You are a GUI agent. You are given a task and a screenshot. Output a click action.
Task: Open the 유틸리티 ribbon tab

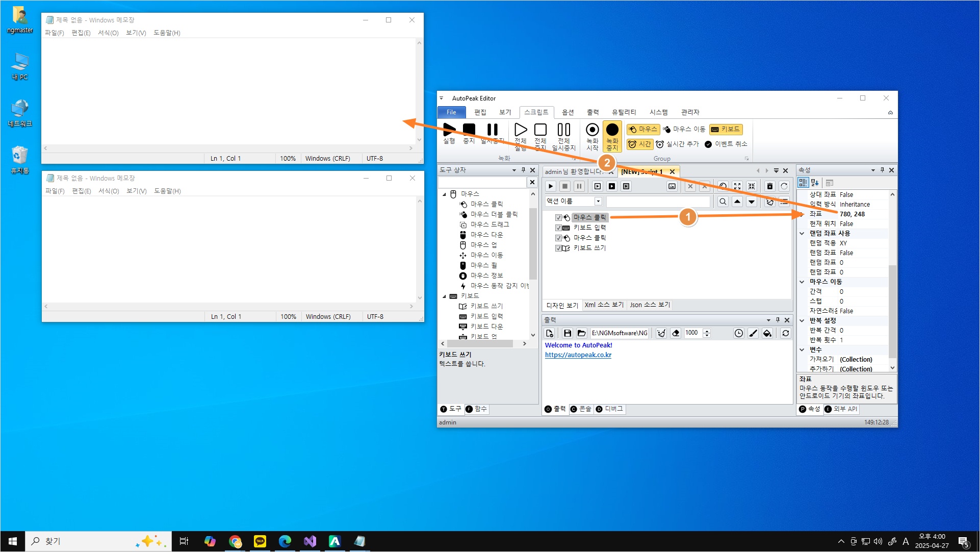tap(624, 112)
